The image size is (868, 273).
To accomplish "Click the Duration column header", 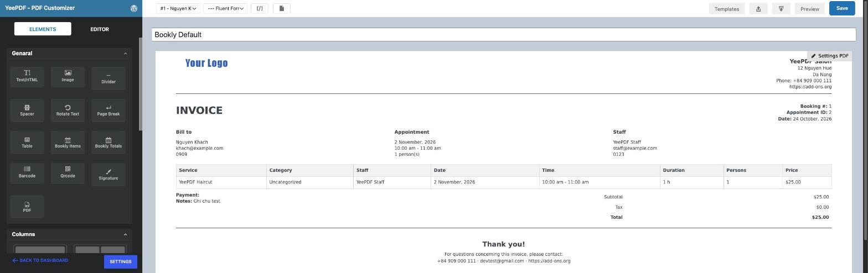I will pyautogui.click(x=692, y=170).
